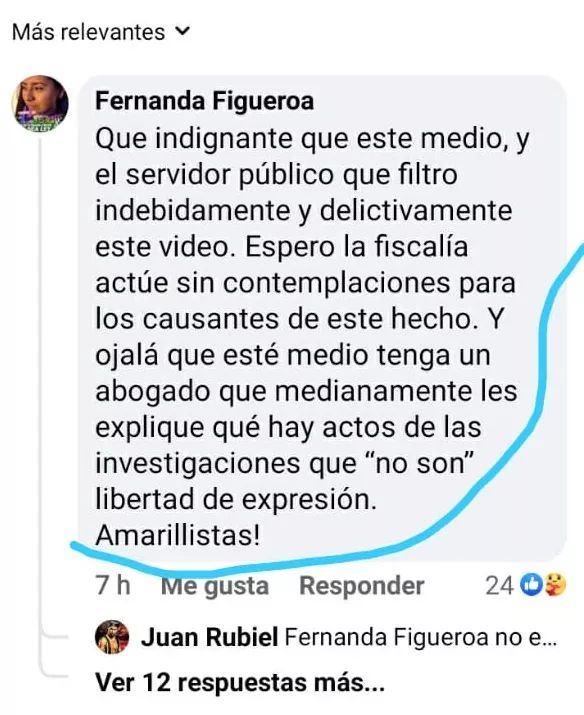Open Fernanda Figueroa's profile picture

(40, 104)
